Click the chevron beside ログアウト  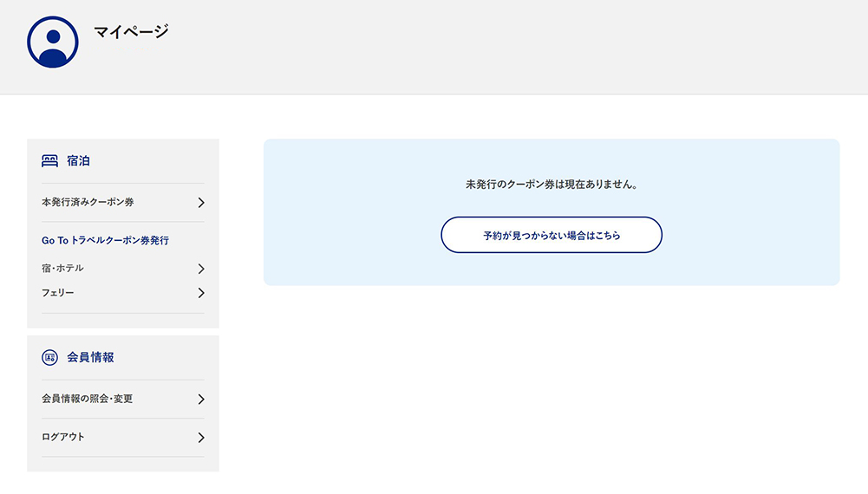(x=201, y=438)
